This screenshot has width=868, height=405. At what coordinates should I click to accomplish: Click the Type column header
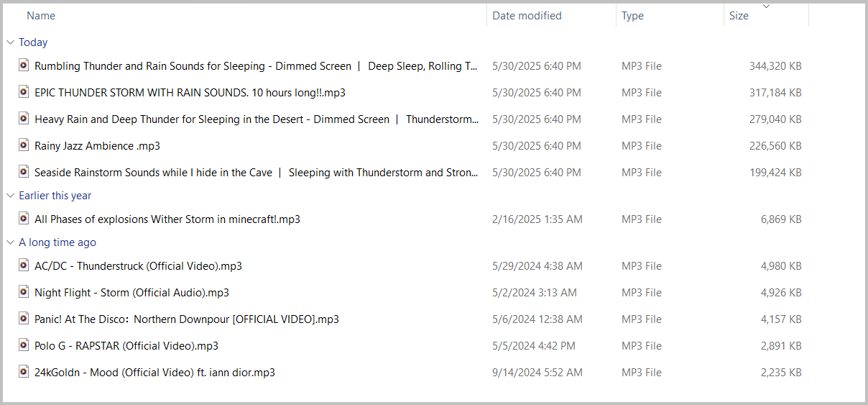tap(632, 16)
